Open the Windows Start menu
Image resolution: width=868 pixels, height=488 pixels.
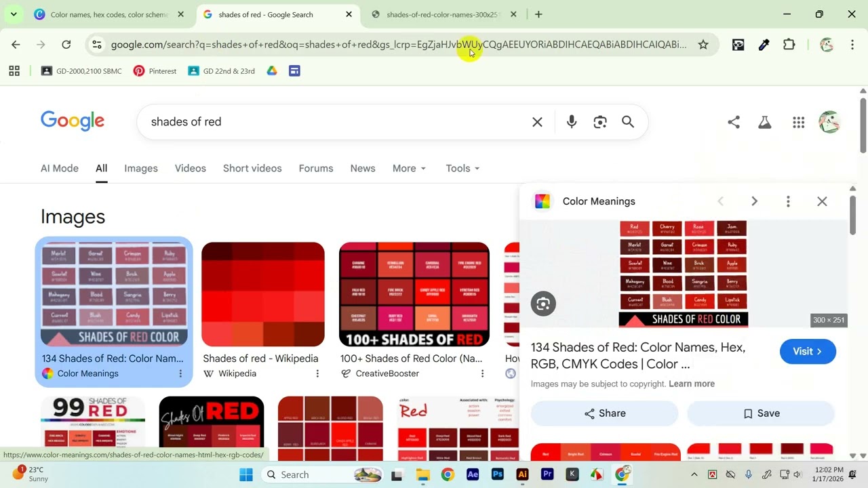(x=245, y=474)
